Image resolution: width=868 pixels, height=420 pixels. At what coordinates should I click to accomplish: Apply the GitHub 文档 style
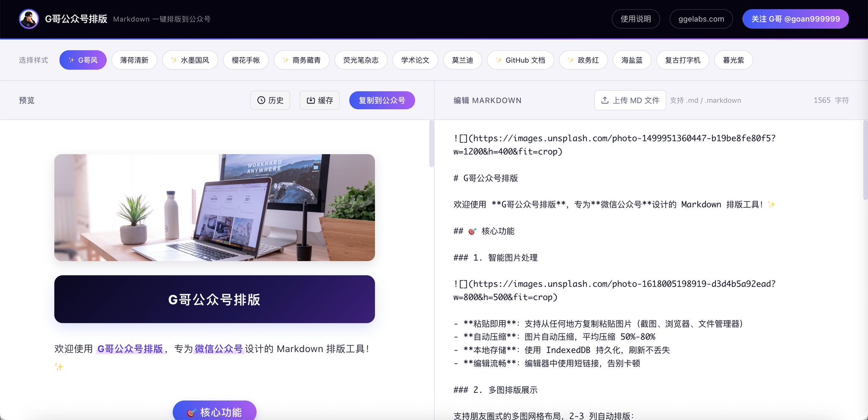(520, 60)
